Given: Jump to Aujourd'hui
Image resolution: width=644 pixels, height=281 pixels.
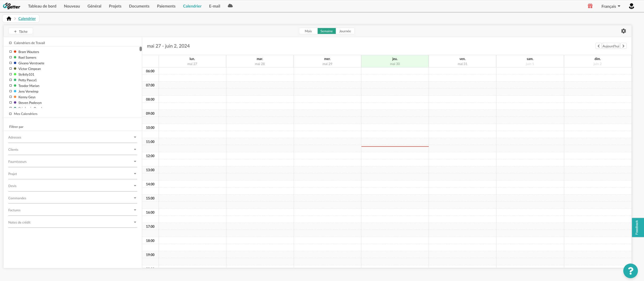Looking at the screenshot, I should tap(611, 46).
